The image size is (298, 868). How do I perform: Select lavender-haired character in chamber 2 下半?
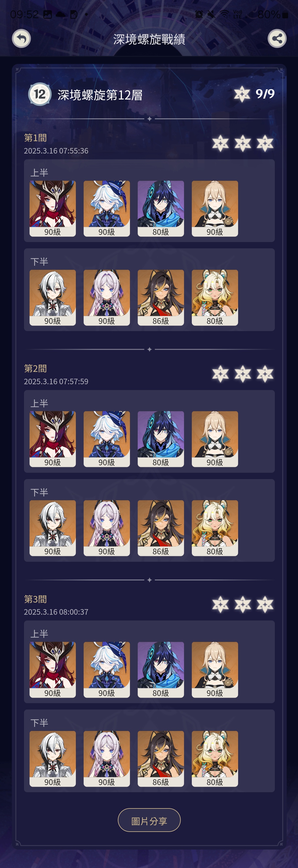(x=107, y=528)
